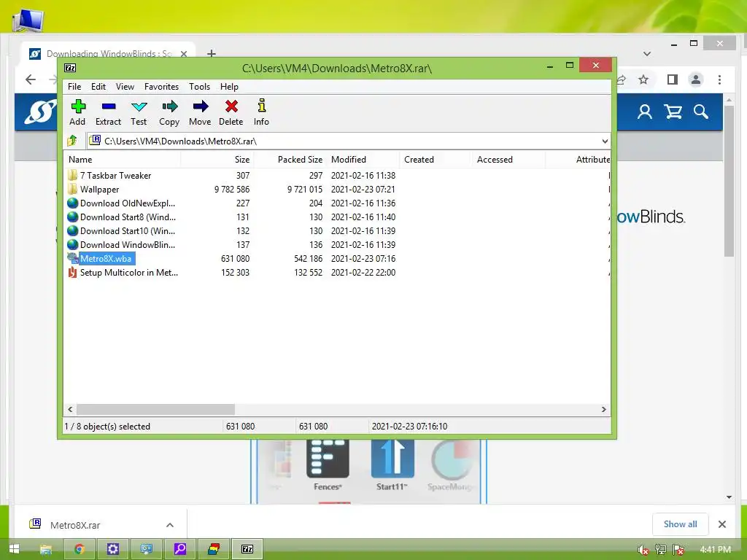The height and width of the screenshot is (560, 747).
Task: Select the Wallpaper size 9 782 586
Action: 231,189
